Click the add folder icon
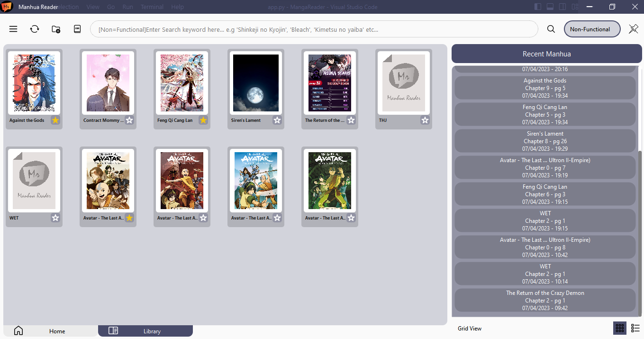Screen dimensions: 644x339 pyautogui.click(x=56, y=29)
